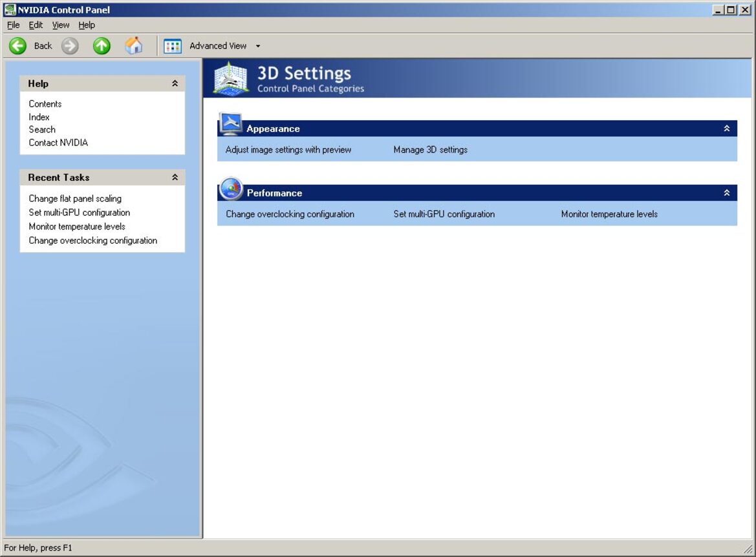Maximize the NVIDIA Control Panel window

731,10
